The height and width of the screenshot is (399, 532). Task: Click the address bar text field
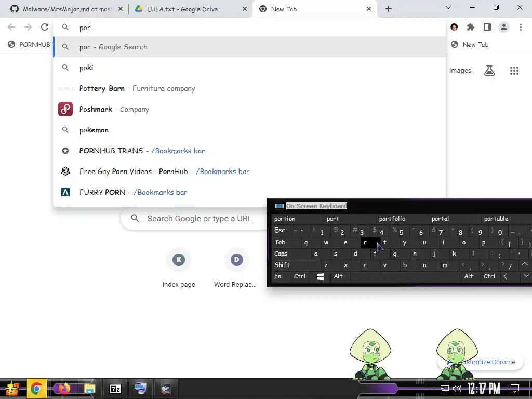(x=249, y=28)
